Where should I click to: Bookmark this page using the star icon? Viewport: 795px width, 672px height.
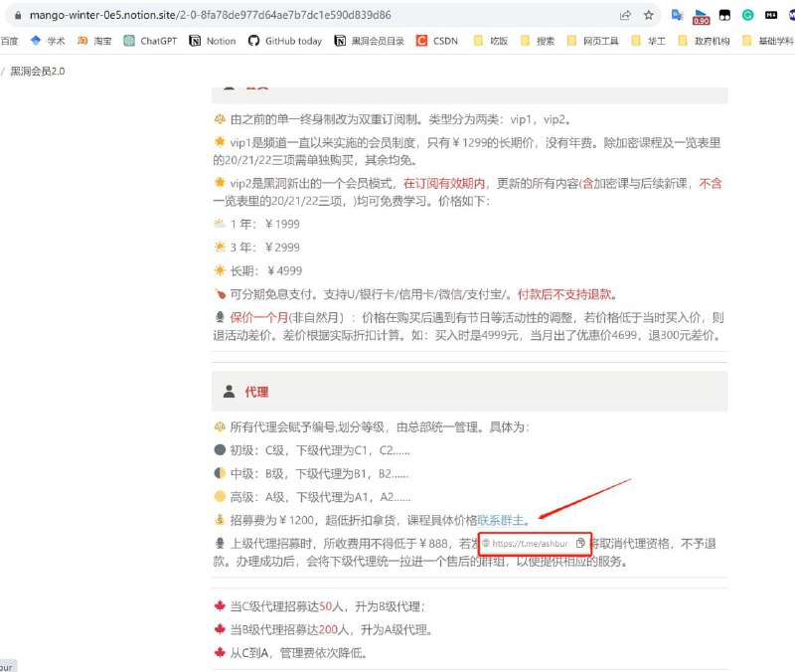[649, 16]
